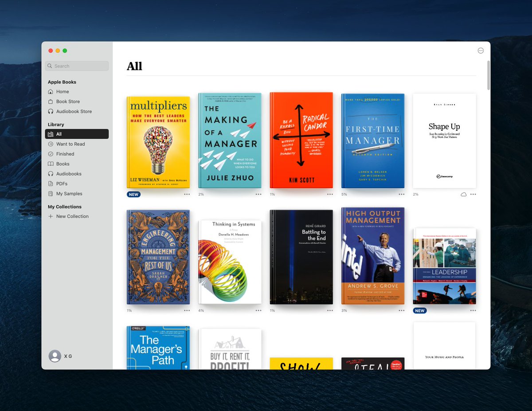Show Finished books list

tap(77, 154)
